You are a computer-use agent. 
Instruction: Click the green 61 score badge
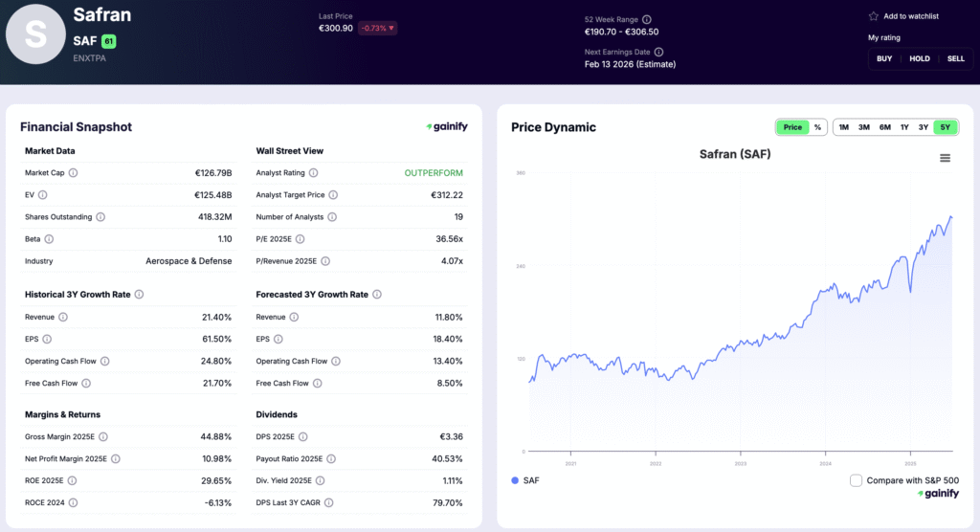click(108, 41)
